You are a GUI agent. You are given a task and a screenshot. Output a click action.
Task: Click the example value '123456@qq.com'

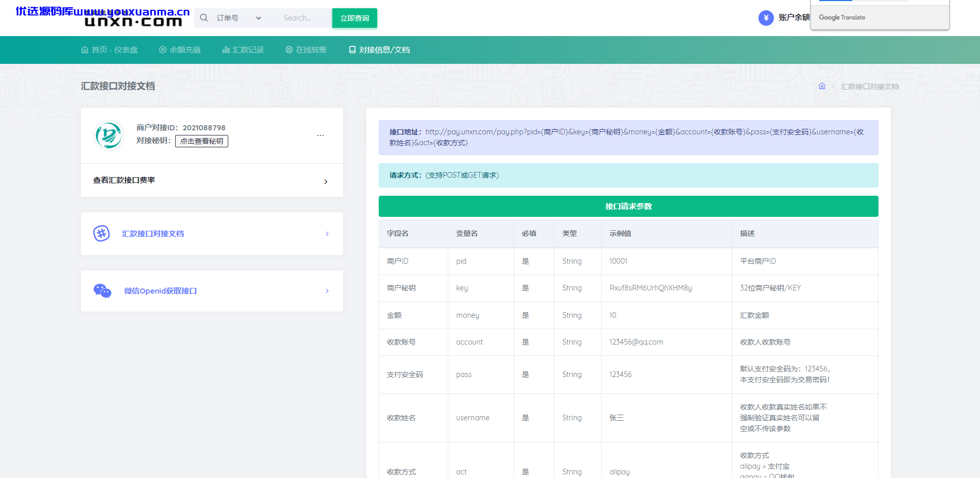(x=636, y=342)
